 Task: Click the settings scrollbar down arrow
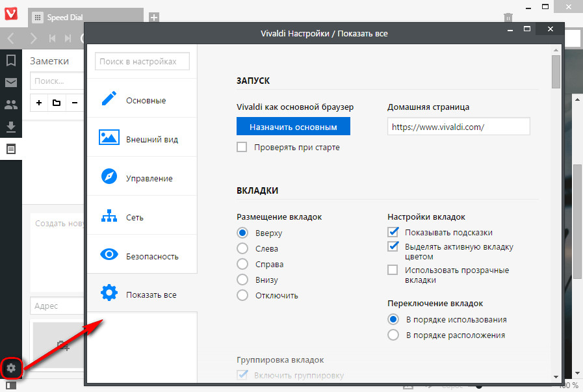tap(556, 376)
